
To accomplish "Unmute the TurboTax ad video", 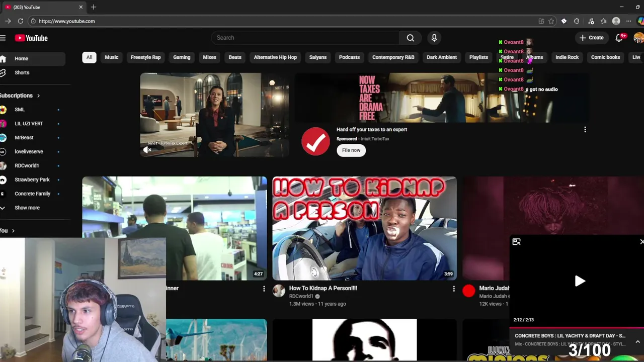I will (147, 150).
